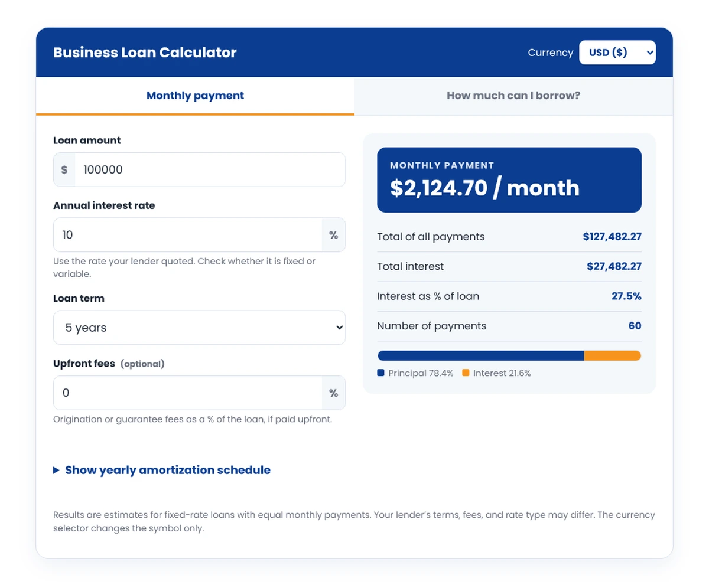
Task: Click the Loan term field label
Action: 79,299
